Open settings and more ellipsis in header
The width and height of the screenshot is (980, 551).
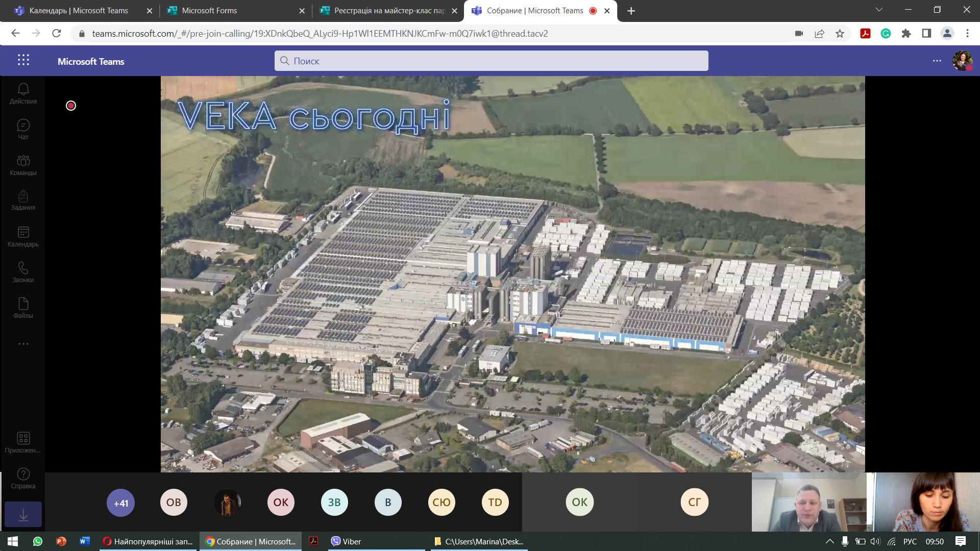(x=937, y=61)
